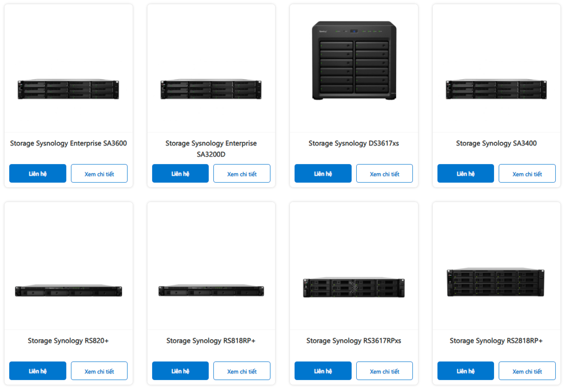The width and height of the screenshot is (566, 392).
Task: Click Xem chi tiết under RS820+
Action: (99, 371)
